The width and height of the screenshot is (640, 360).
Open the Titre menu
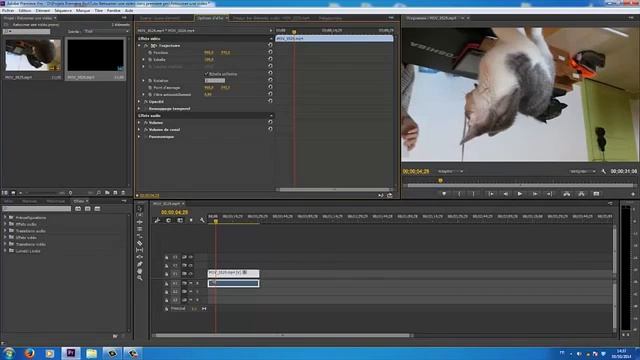[99, 11]
